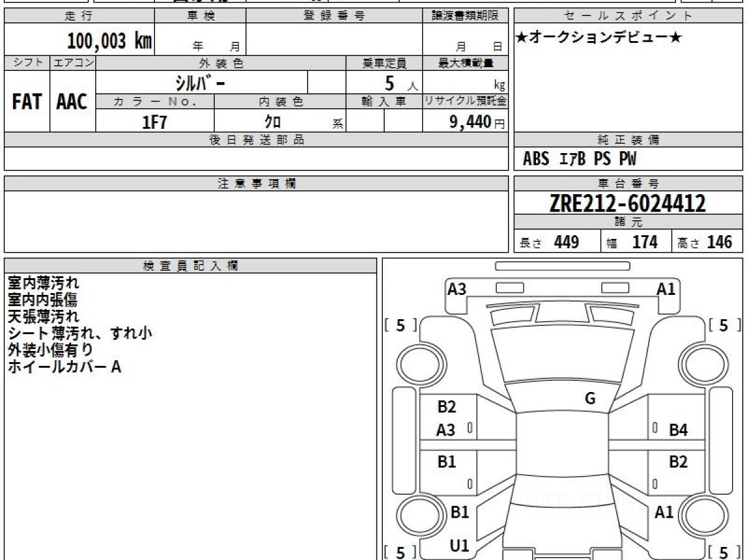This screenshot has height=560, width=747.
Task: Click the 登録番号 header cell
Action: 334,16
